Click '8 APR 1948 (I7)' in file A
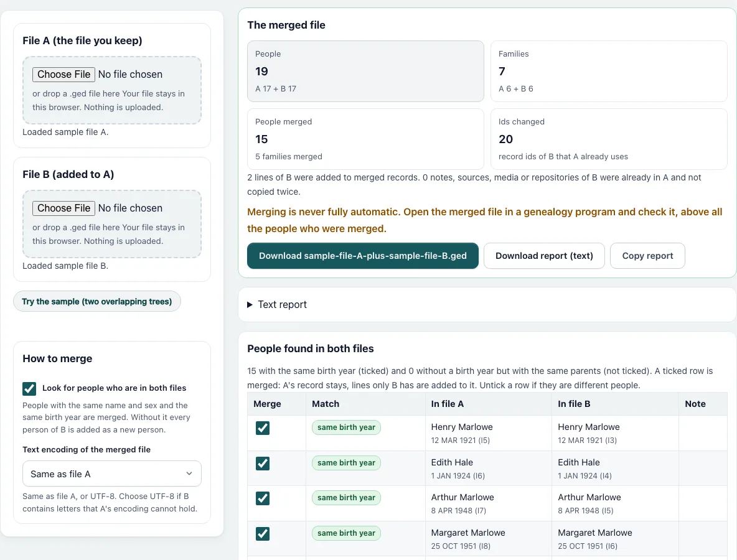 pyautogui.click(x=459, y=511)
